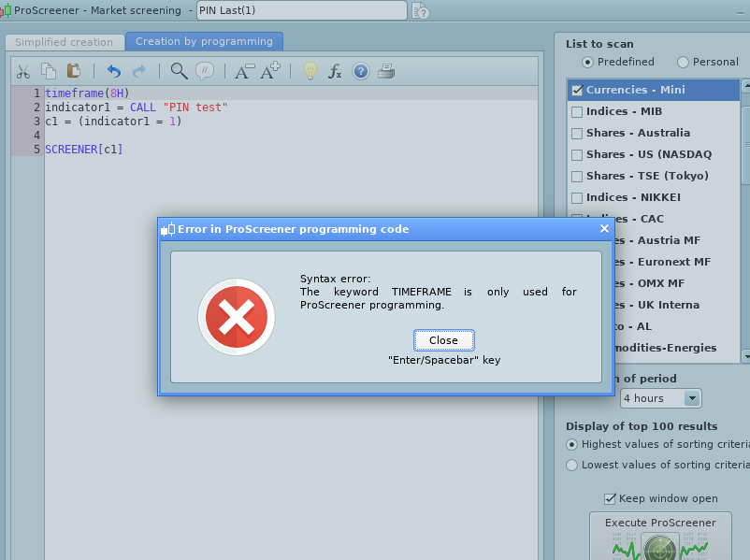750x560 pixels.
Task: Select the Predefined radio button
Action: (587, 62)
